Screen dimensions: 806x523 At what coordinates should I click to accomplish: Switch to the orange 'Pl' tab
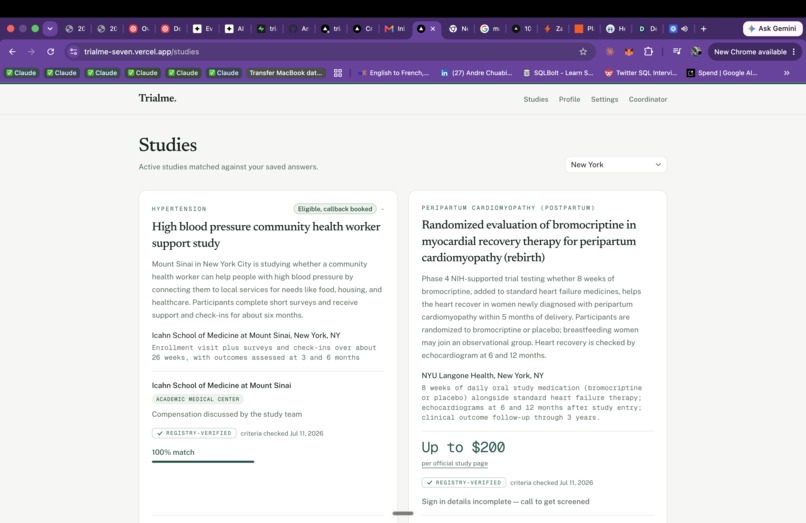click(x=584, y=29)
